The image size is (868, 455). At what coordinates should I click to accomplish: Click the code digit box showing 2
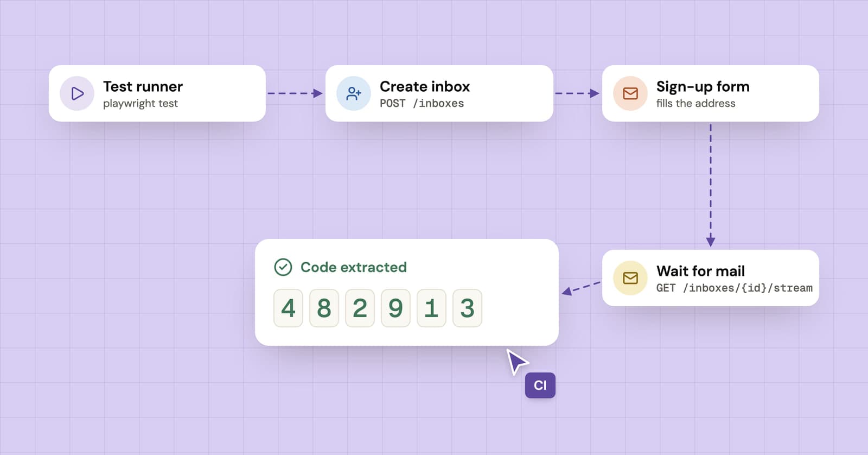(360, 308)
